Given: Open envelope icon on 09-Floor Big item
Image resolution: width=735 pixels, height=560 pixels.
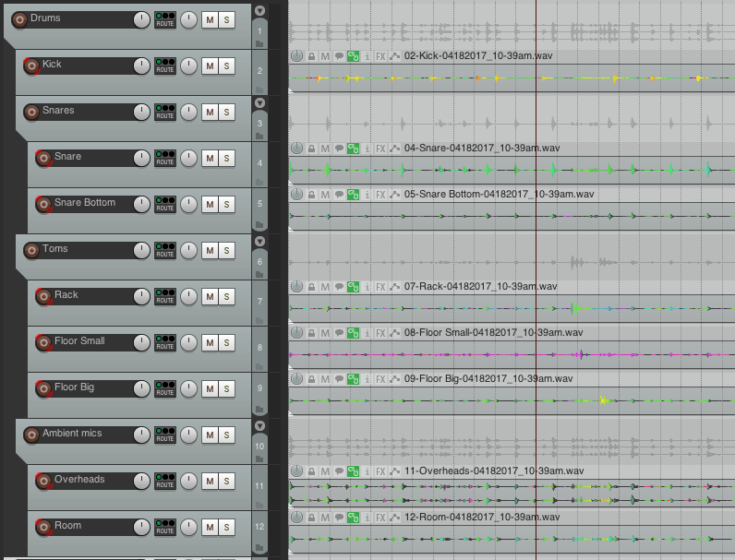Looking at the screenshot, I should coord(395,378).
